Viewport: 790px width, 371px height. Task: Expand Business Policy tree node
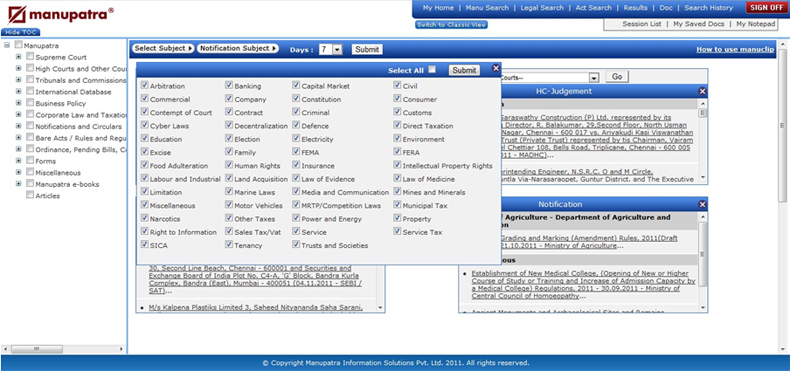(19, 103)
